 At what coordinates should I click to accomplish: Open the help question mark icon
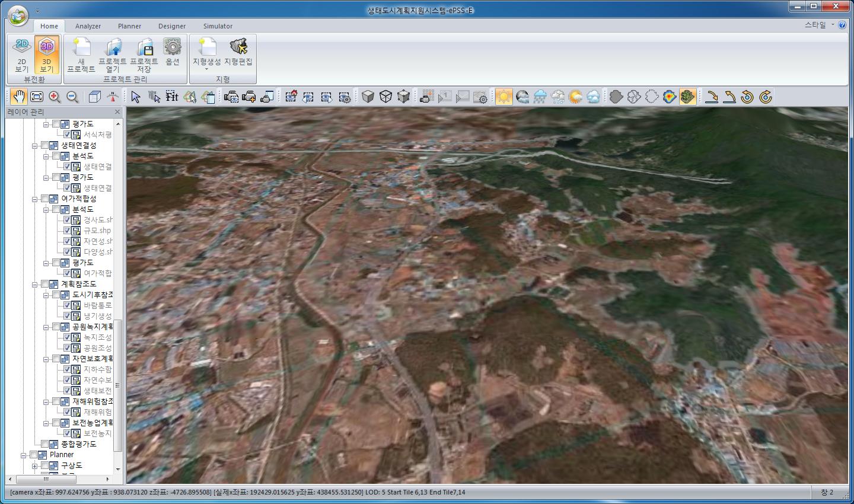(x=842, y=25)
